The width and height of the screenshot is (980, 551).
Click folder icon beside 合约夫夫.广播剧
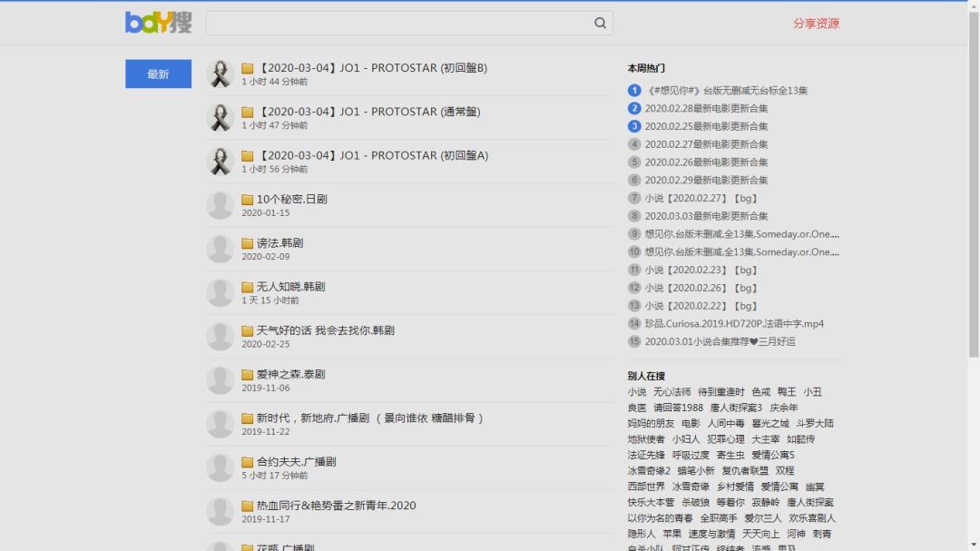coord(247,462)
